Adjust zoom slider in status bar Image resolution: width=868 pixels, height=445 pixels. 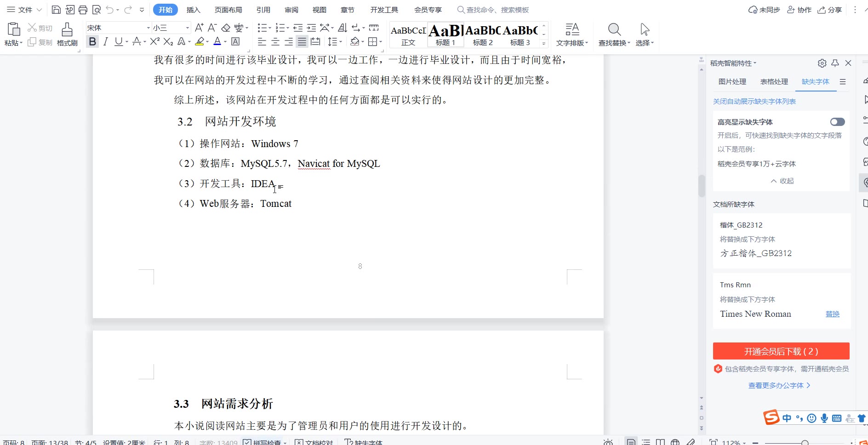coord(805,442)
